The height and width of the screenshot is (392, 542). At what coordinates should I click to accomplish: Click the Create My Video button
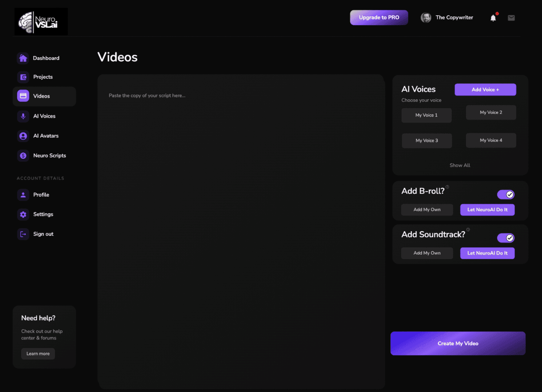click(458, 343)
